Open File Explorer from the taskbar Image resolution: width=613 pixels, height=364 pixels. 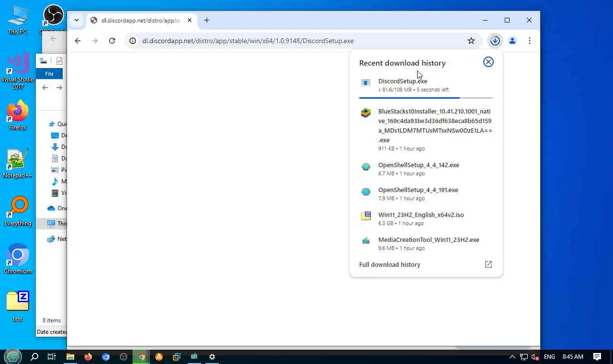(x=70, y=357)
